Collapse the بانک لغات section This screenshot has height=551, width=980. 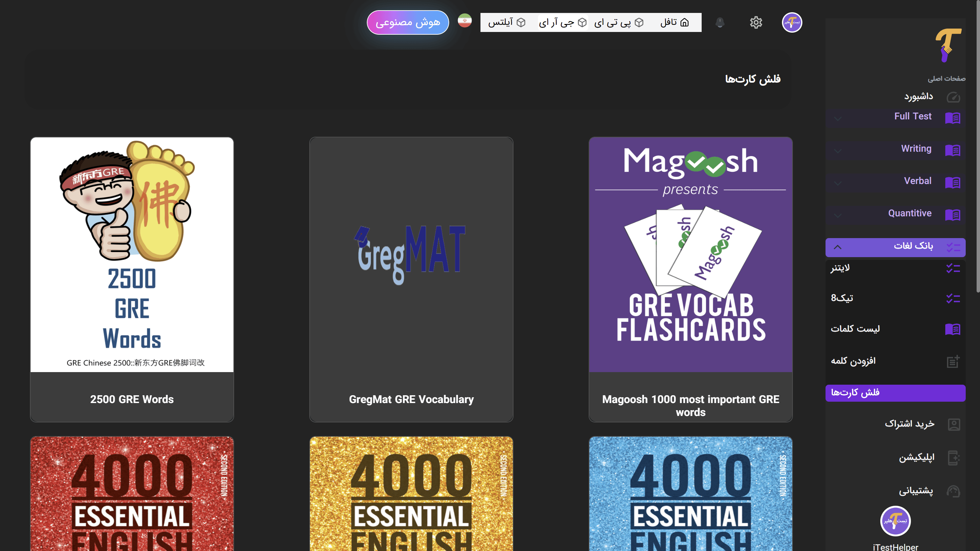[837, 247]
